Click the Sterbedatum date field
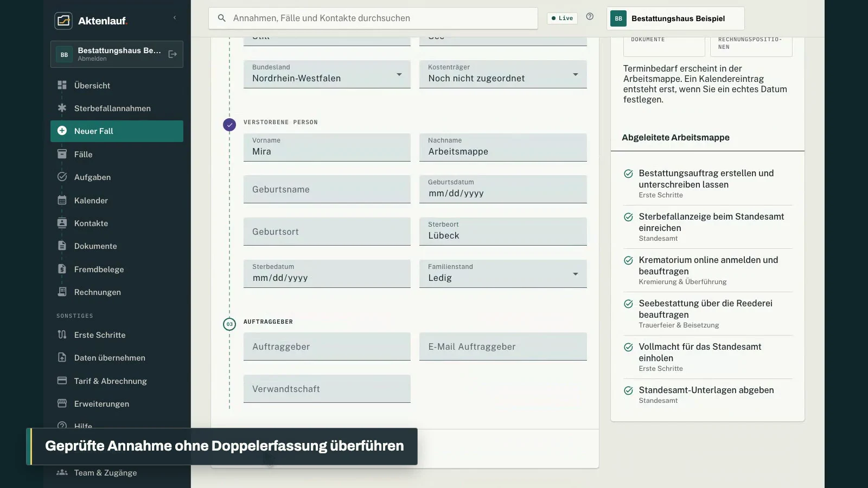Viewport: 868px width, 488px height. click(x=327, y=273)
